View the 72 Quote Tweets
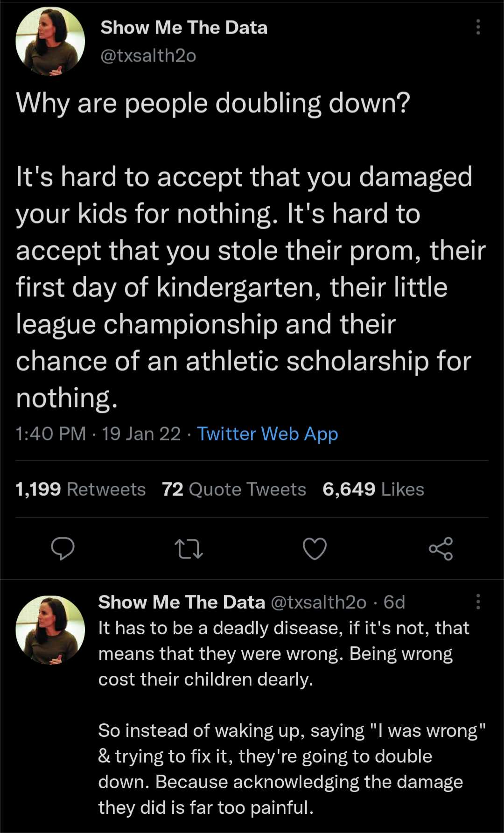The image size is (504, 833). pyautogui.click(x=234, y=489)
